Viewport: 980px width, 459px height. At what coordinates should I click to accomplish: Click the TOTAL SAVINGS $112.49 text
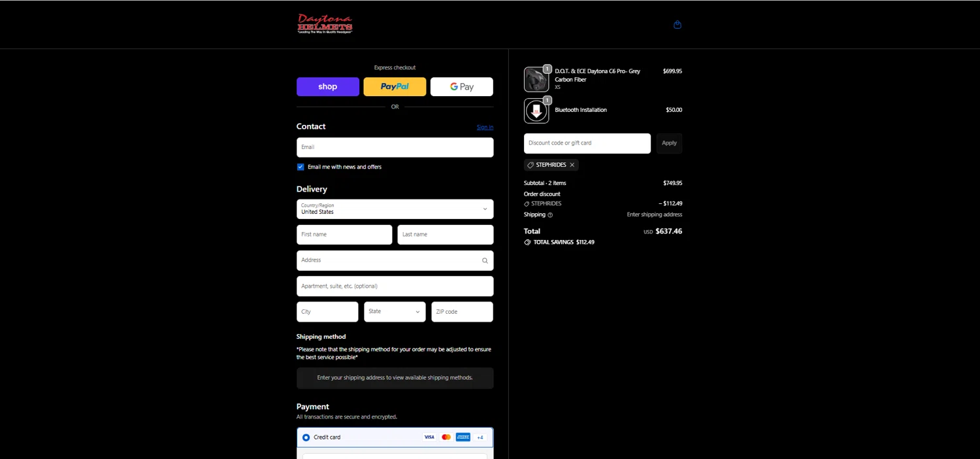point(564,242)
